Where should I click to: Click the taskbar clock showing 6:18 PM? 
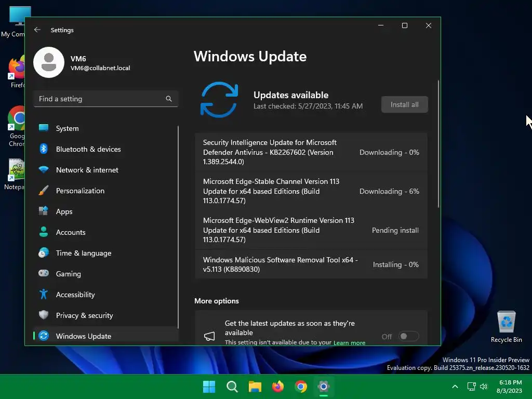(509, 387)
